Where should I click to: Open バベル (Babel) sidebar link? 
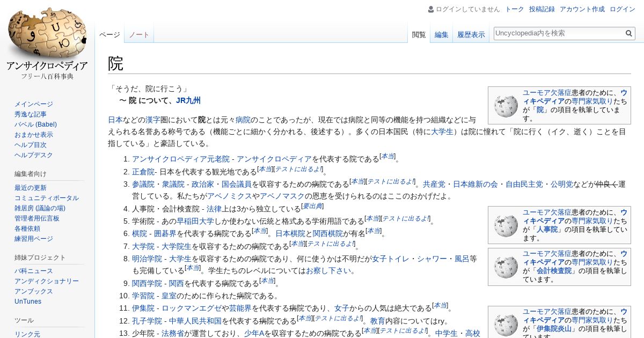(35, 124)
